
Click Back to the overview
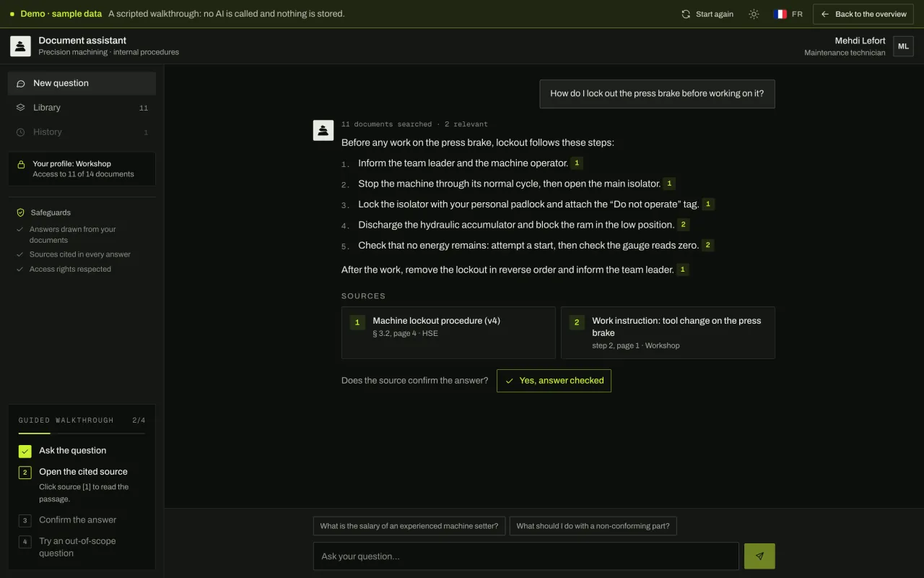tap(863, 14)
